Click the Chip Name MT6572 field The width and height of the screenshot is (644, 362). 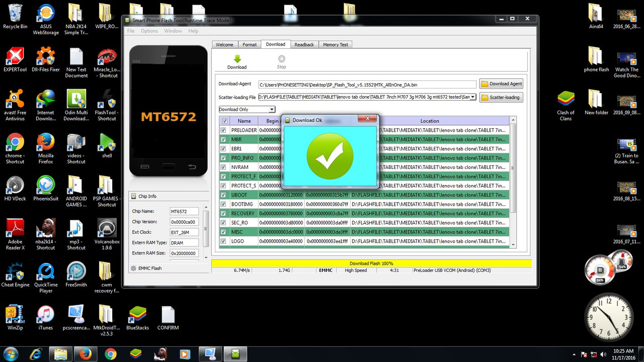(184, 211)
